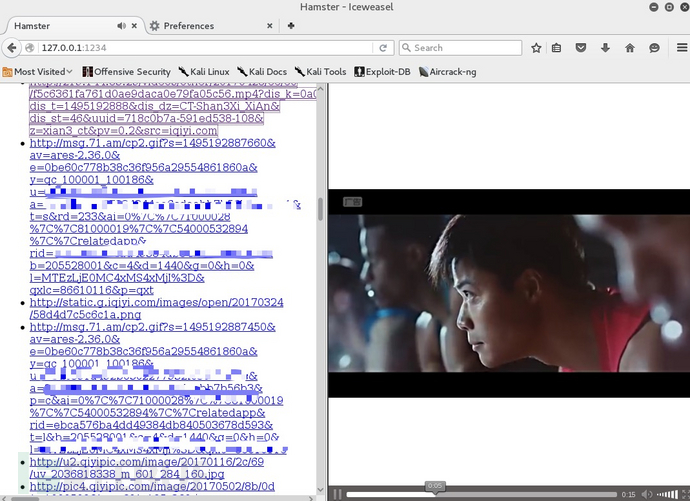Click the Search box
This screenshot has height=501, width=690.
[x=460, y=48]
